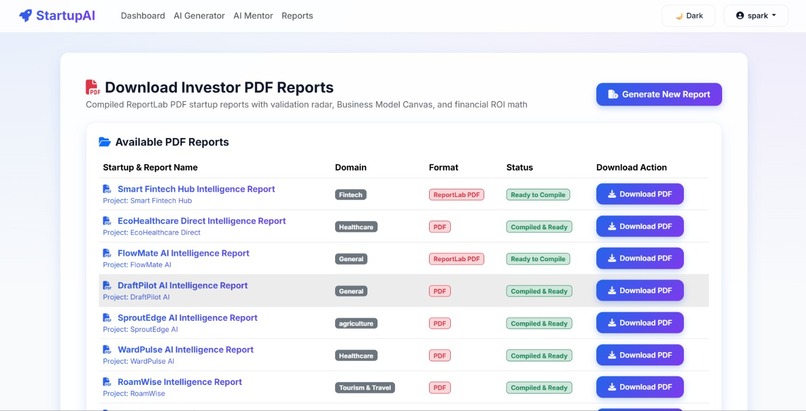Click ReportLab PDF badge in FlowMate AI row
The height and width of the screenshot is (411, 806).
click(456, 259)
